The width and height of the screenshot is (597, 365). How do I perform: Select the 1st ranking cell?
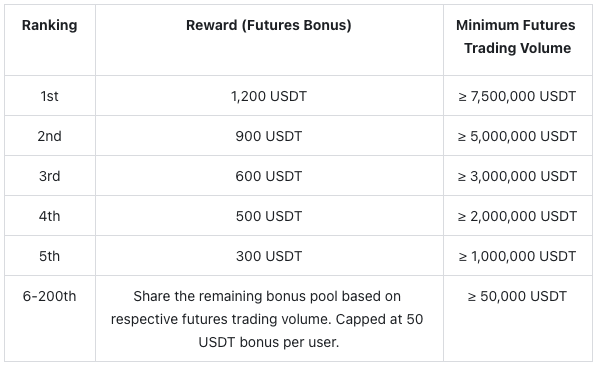50,96
